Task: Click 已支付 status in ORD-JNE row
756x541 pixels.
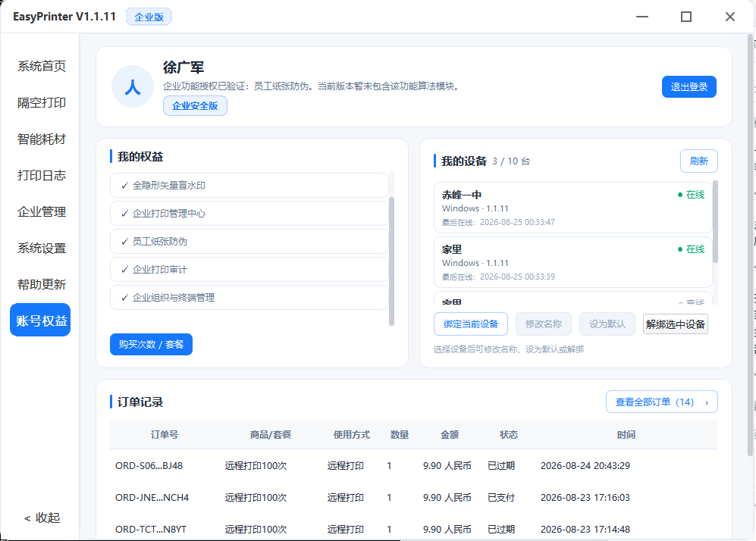Action: click(501, 498)
